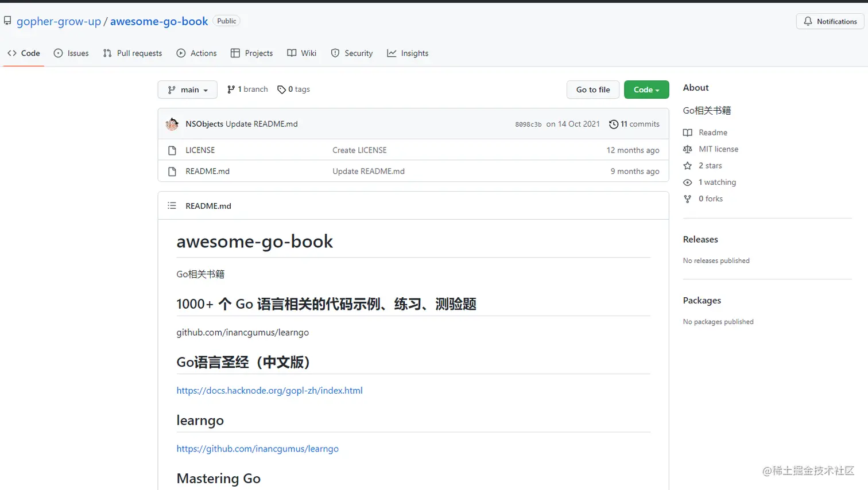Click the bell icon in Notifications
Image resolution: width=868 pixels, height=490 pixels.
click(x=808, y=21)
